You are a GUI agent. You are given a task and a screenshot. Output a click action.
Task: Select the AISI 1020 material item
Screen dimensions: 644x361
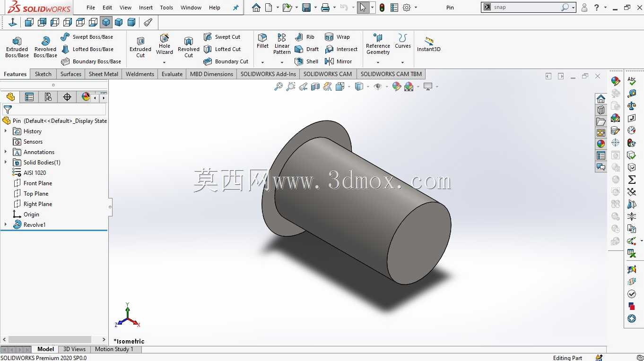click(29, 172)
